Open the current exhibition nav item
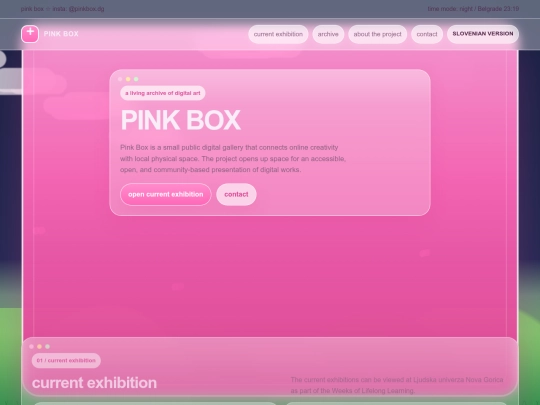 point(278,34)
